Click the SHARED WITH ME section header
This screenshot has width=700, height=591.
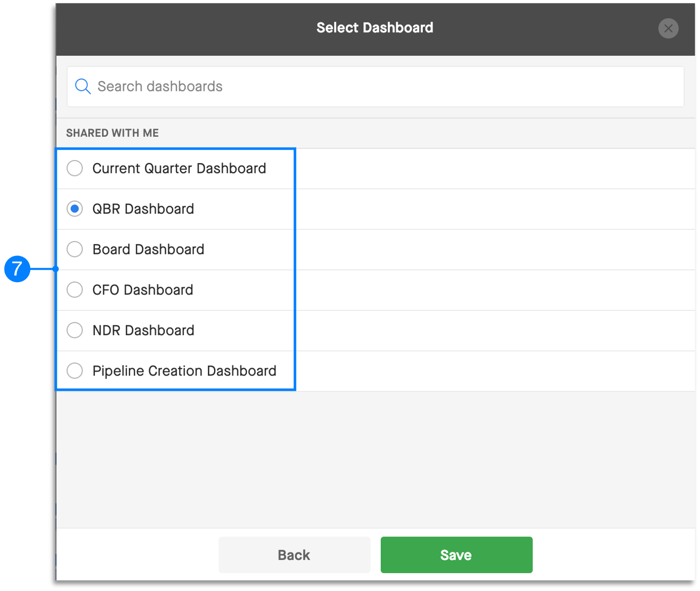pyautogui.click(x=112, y=133)
